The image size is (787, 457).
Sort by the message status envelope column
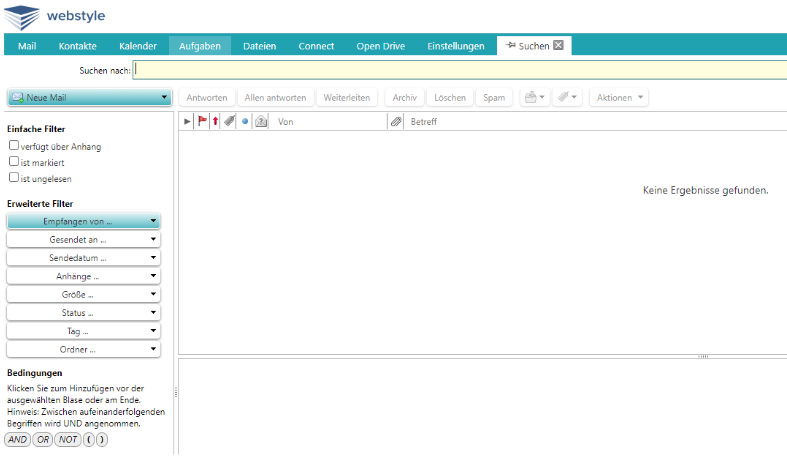coord(261,121)
